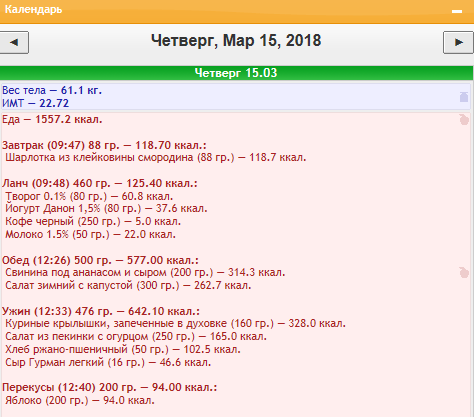Open the Ужин (12:33) meal heading
This screenshot has width=474, height=417.
tap(101, 311)
